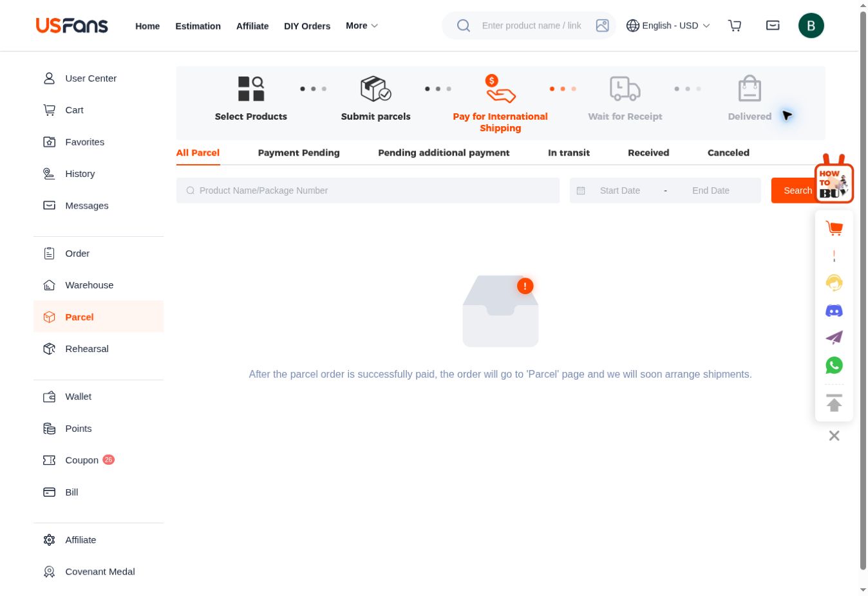Open Rehearsal in the sidebar
868x596 pixels.
pyautogui.click(x=99, y=349)
